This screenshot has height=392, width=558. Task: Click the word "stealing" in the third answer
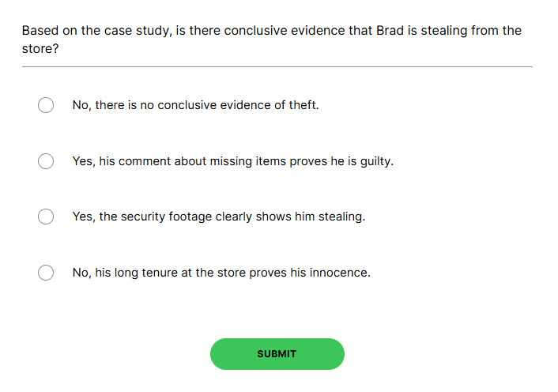click(341, 217)
